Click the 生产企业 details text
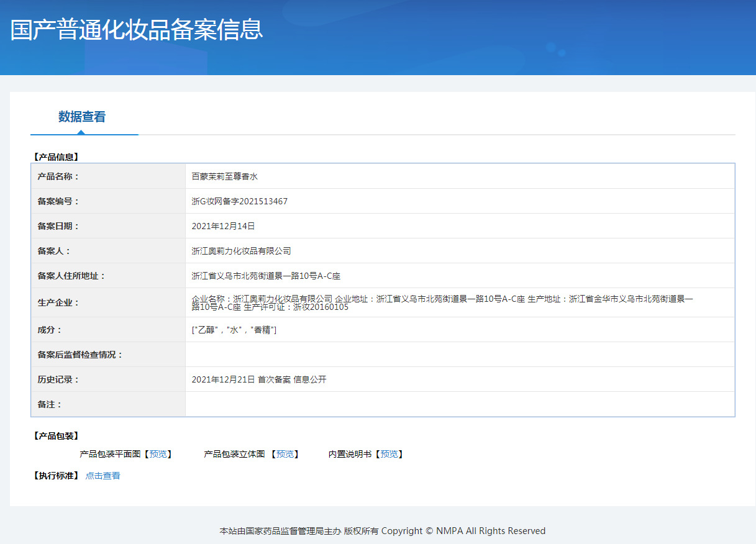Image resolution: width=756 pixels, height=544 pixels. pyautogui.click(x=442, y=302)
